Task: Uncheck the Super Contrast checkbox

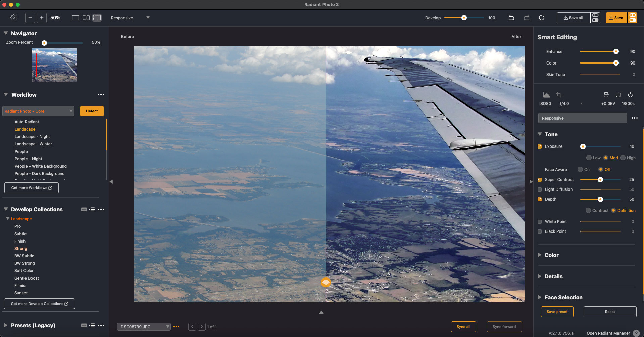Action: (x=540, y=180)
